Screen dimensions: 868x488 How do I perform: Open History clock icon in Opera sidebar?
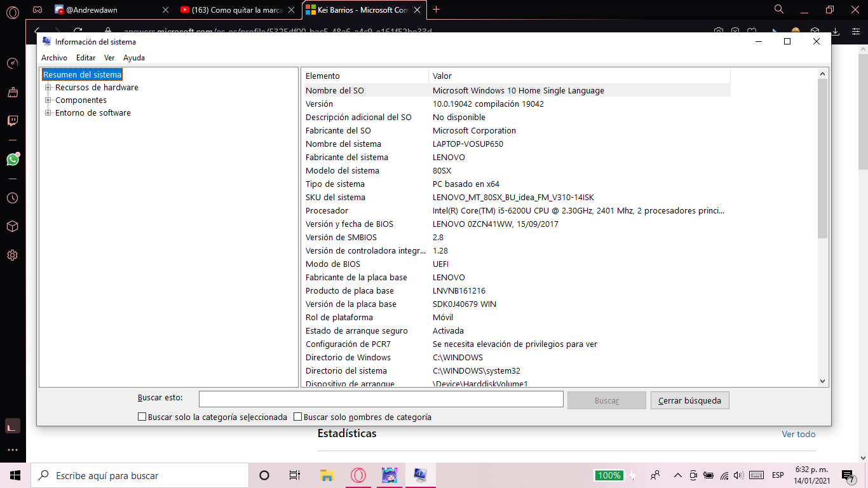coord(12,198)
